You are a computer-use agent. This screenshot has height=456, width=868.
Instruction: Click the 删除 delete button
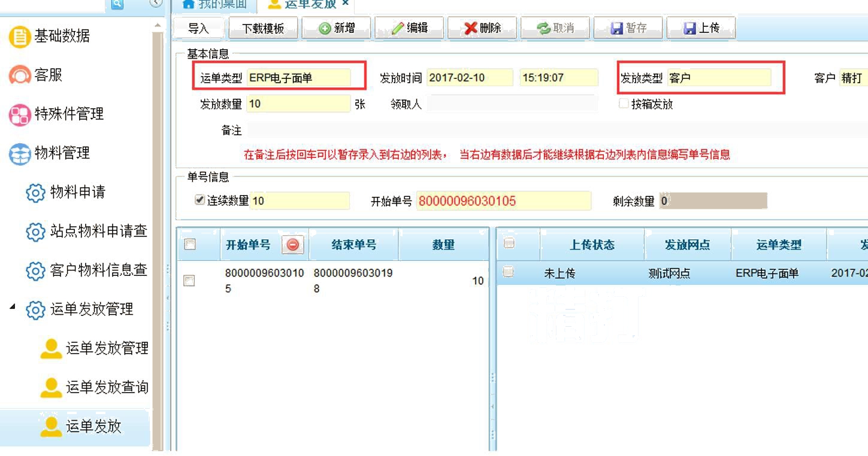483,28
